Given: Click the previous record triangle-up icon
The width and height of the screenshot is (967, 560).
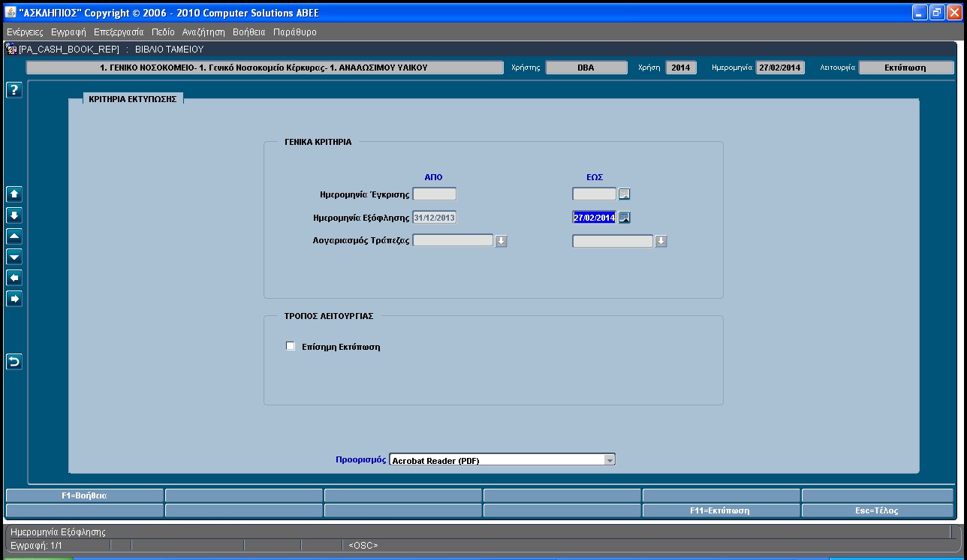Looking at the screenshot, I should pos(14,236).
